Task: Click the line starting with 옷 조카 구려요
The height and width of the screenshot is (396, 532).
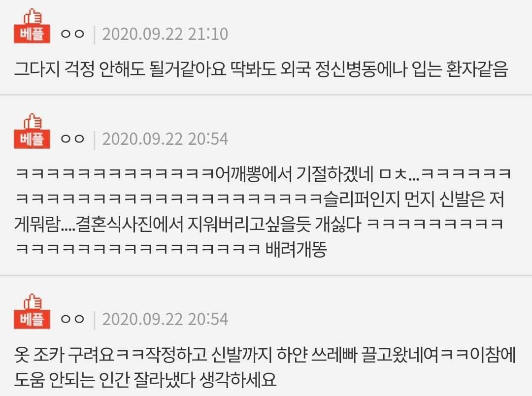Action: [266, 355]
